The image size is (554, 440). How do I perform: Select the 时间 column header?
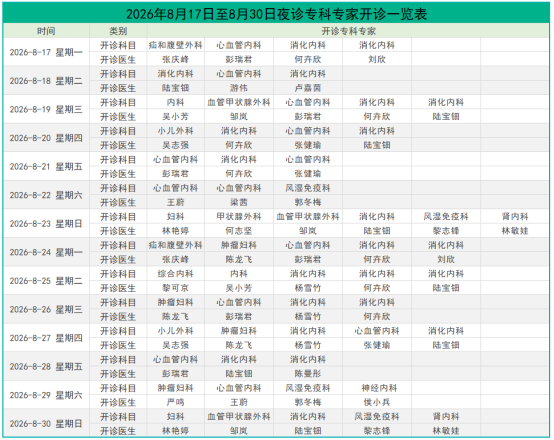(46, 31)
